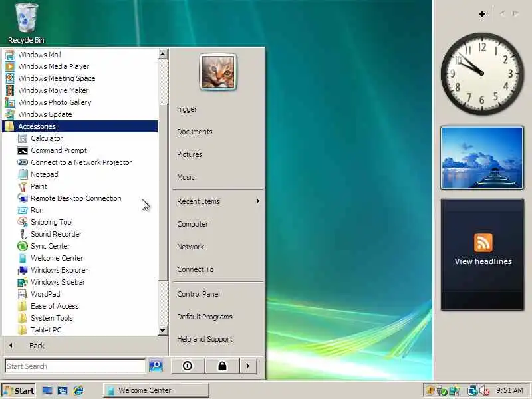
Task: Open Help and Support
Action: (205, 339)
